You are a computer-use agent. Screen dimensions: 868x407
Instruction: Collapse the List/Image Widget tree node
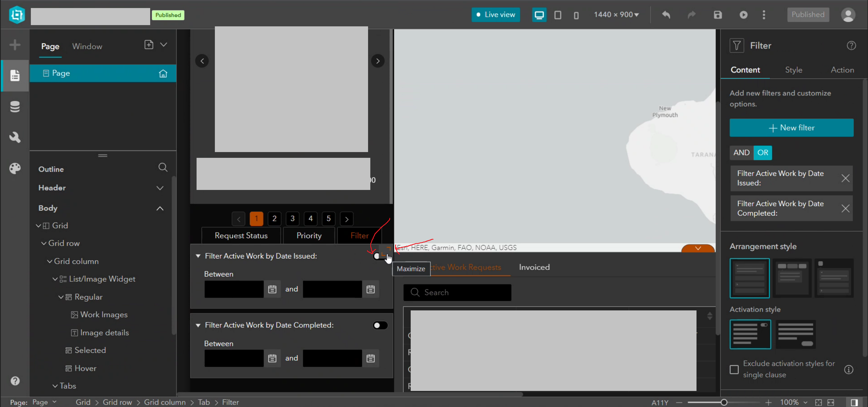55,279
